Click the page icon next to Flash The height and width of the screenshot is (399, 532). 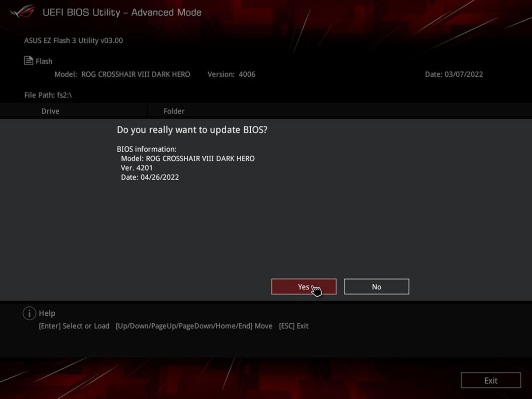click(28, 61)
